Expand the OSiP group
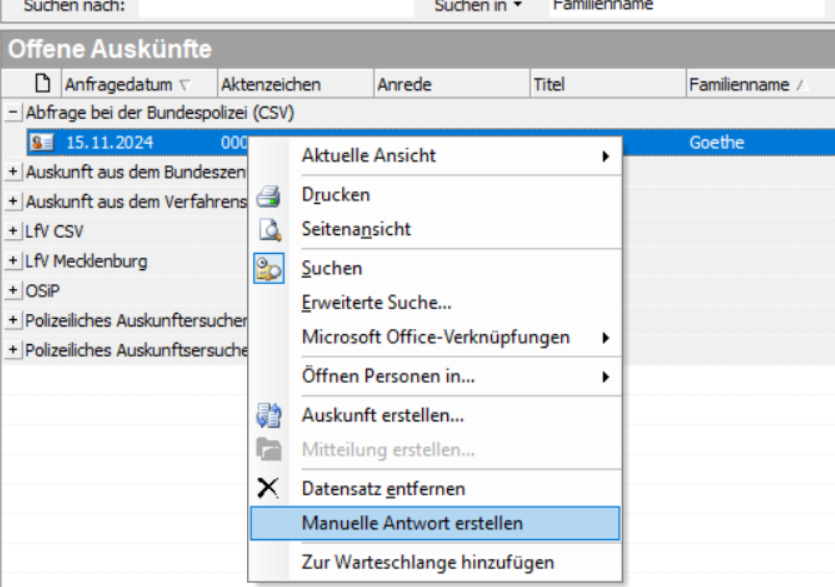The width and height of the screenshot is (835, 587). tap(13, 291)
